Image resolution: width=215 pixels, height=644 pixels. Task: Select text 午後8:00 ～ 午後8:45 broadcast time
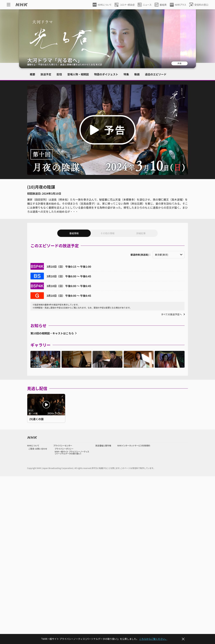(78, 296)
